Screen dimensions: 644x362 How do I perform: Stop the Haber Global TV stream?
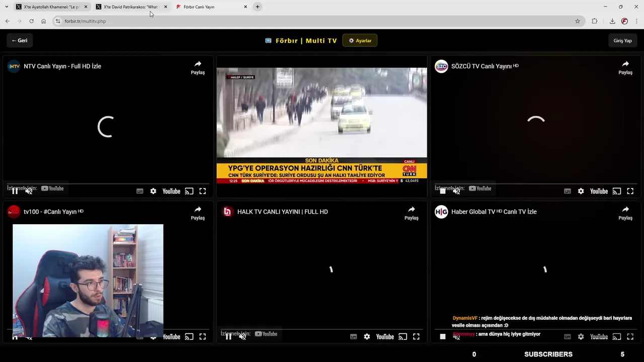tap(443, 337)
